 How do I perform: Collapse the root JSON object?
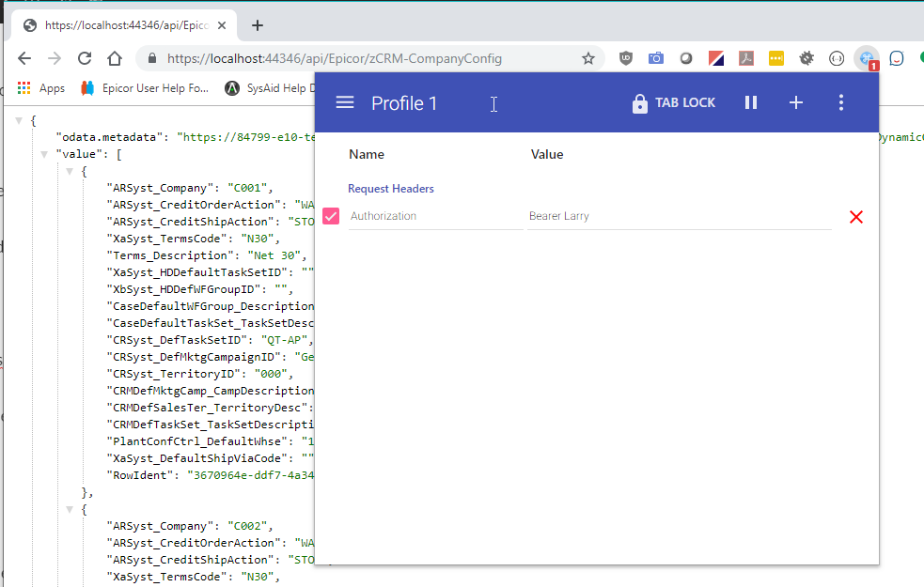click(x=19, y=121)
